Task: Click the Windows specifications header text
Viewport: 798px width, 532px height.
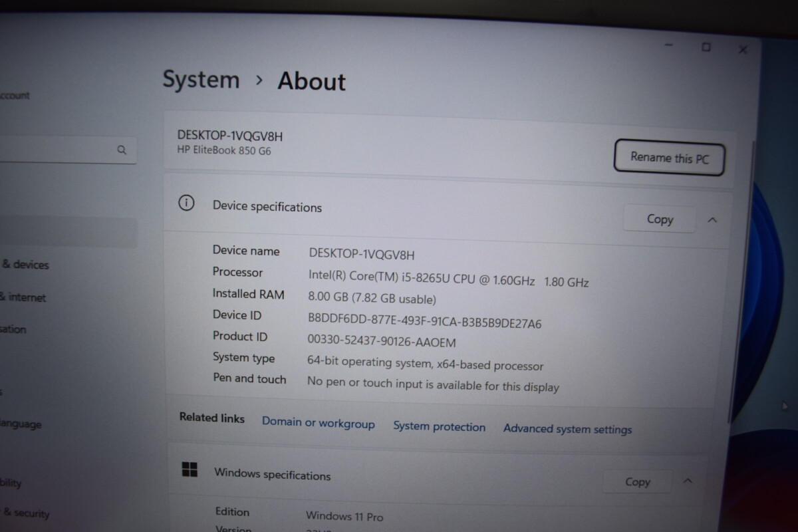Action: [x=272, y=474]
